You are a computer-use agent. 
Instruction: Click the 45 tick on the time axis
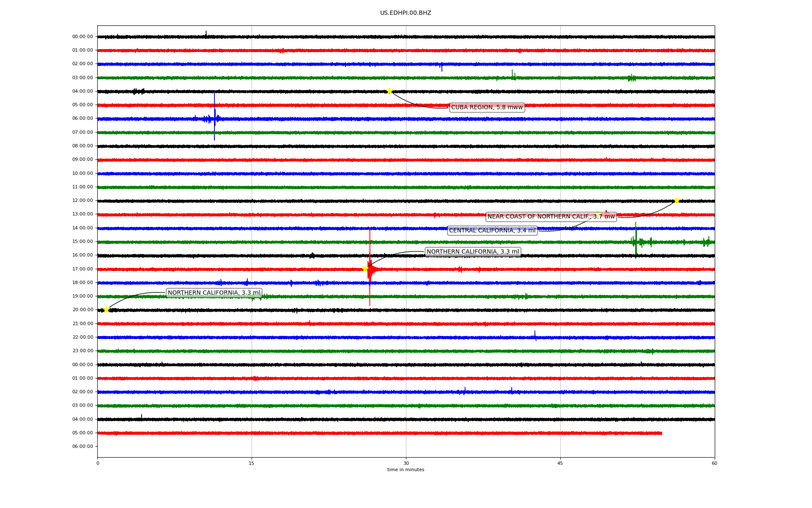click(560, 463)
